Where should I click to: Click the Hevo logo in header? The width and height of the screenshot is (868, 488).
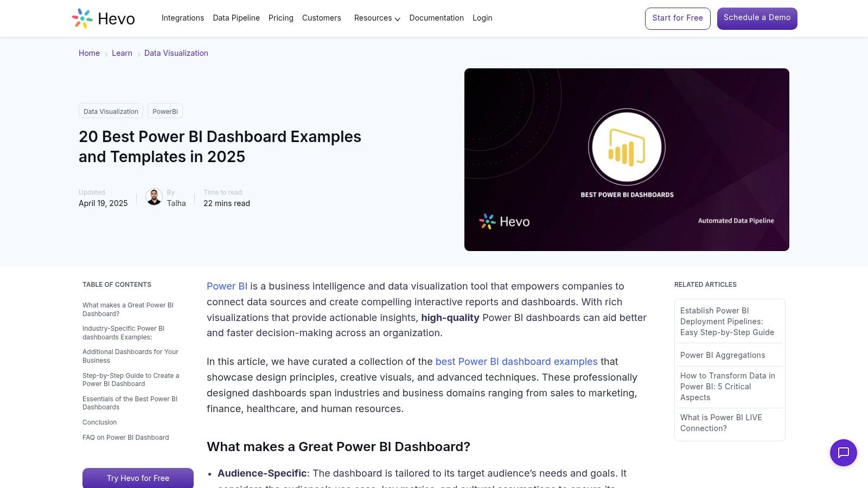coord(104,18)
